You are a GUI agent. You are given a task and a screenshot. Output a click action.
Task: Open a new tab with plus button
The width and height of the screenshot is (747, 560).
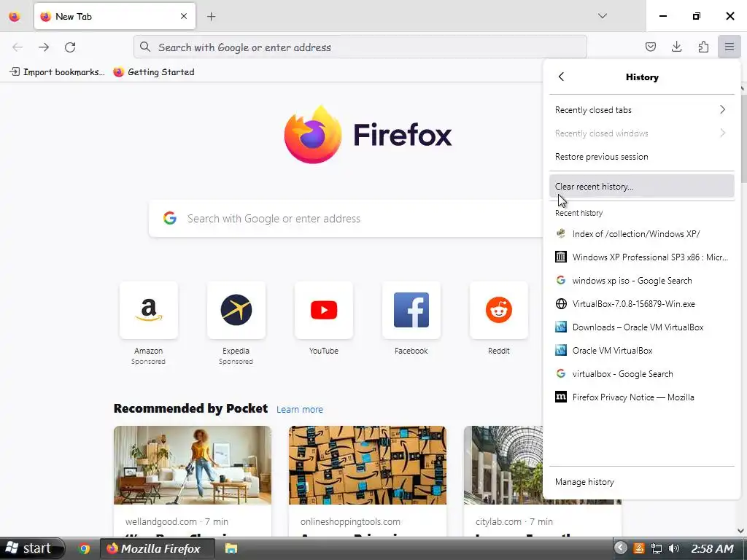(211, 17)
